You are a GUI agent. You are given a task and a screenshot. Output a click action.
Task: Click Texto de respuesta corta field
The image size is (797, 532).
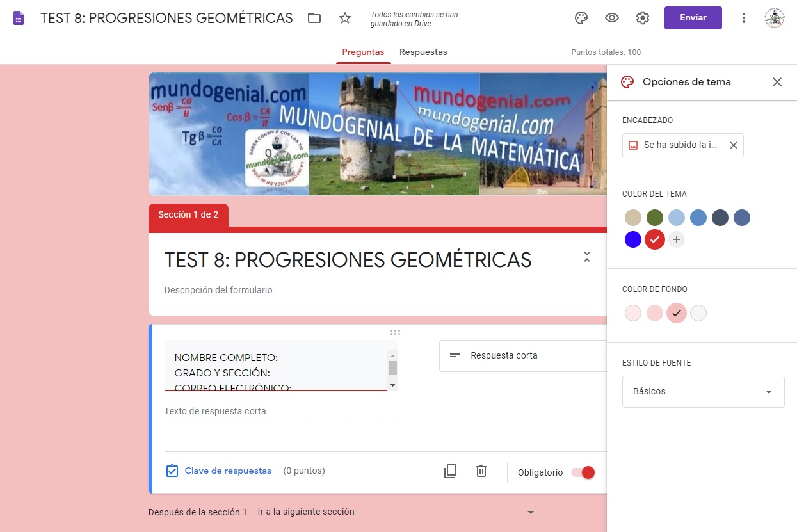pyautogui.click(x=280, y=412)
